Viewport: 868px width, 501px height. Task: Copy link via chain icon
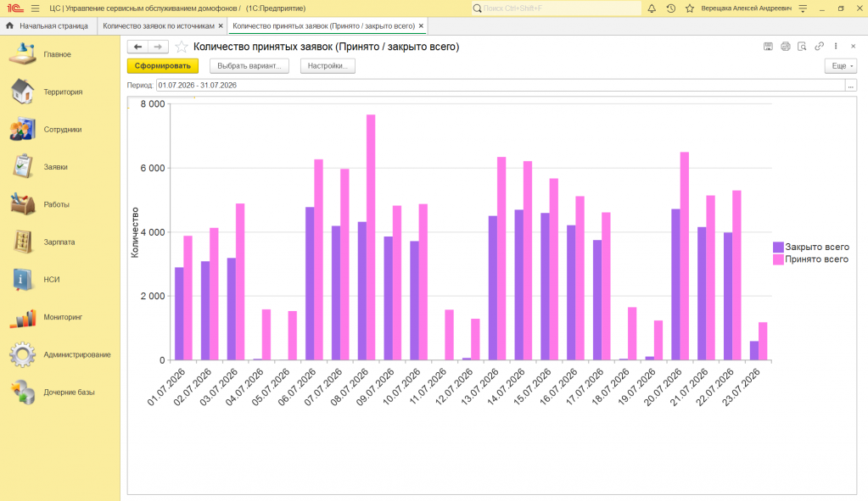tap(819, 47)
